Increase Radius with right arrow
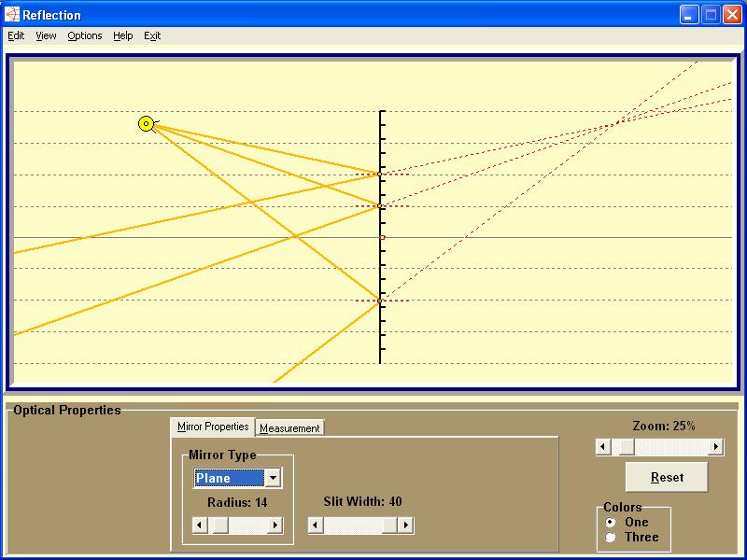Image resolution: width=747 pixels, height=560 pixels. (x=275, y=525)
